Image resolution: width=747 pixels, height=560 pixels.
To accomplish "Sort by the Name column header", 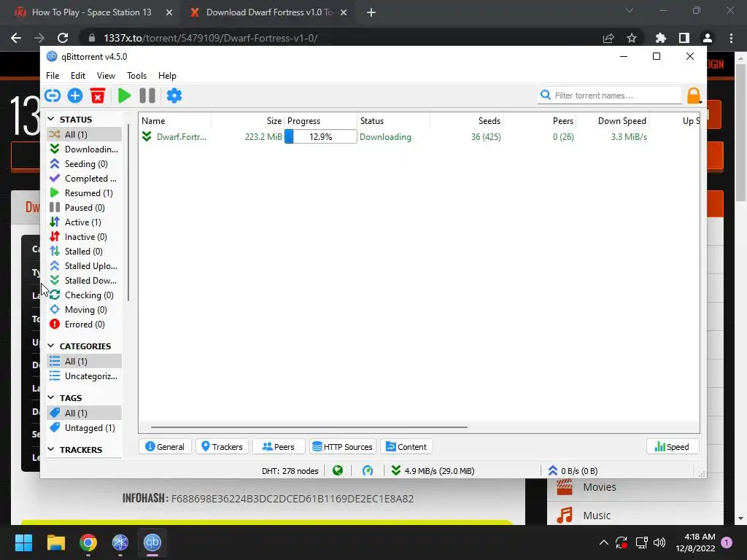I will [x=175, y=121].
